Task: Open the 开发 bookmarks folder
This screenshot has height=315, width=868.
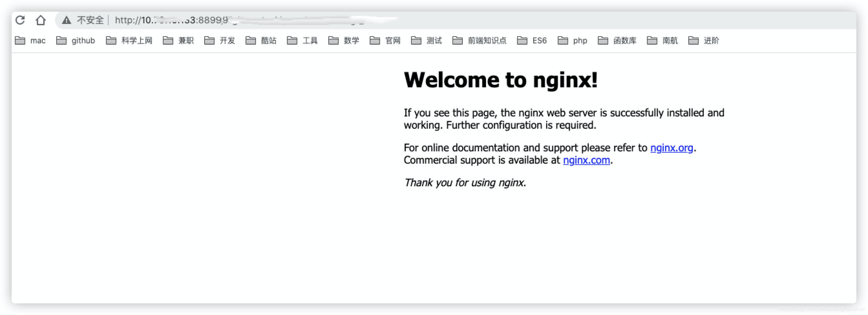Action: click(x=220, y=40)
